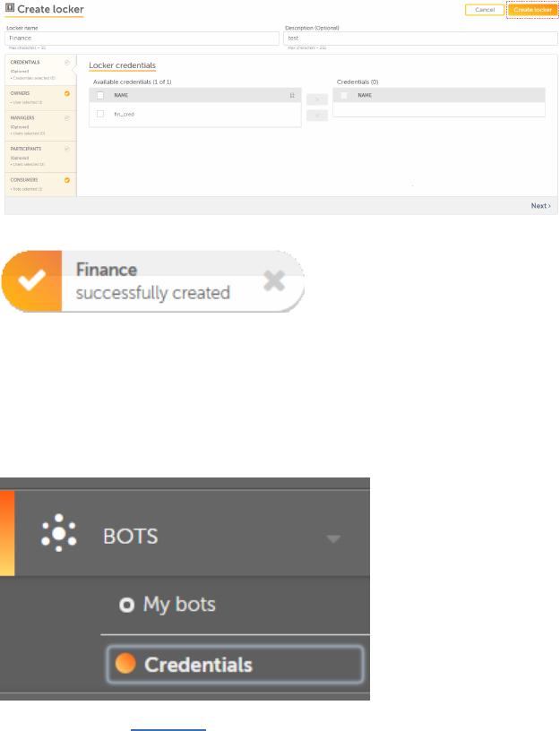Click the success checkmark icon in notification
The image size is (560, 731).
[31, 280]
